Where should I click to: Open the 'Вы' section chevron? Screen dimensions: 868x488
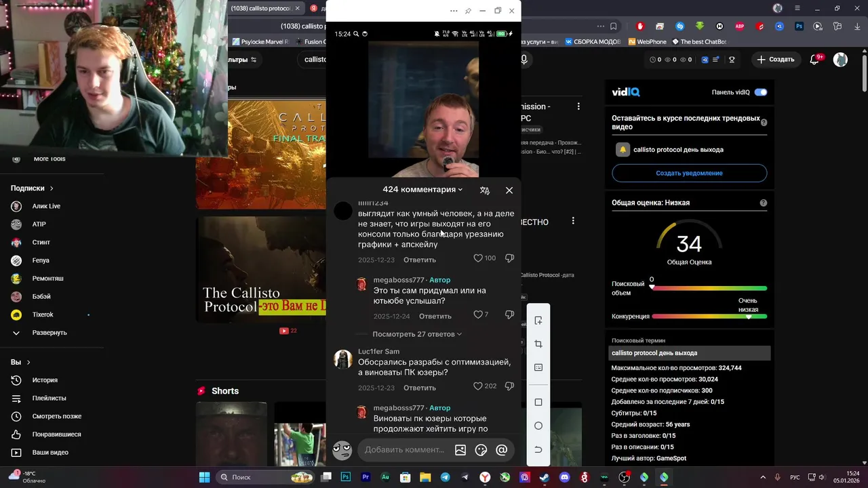coord(28,363)
